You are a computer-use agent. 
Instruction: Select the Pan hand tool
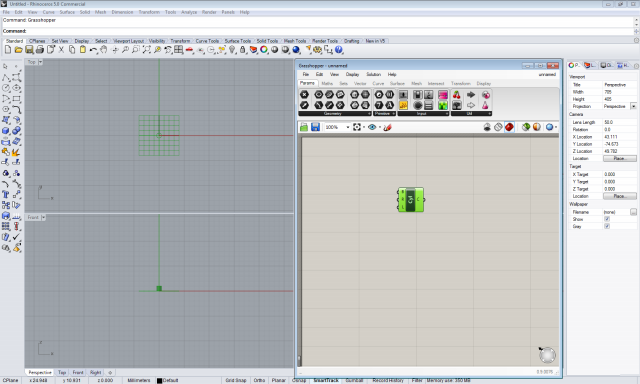(x=104, y=50)
